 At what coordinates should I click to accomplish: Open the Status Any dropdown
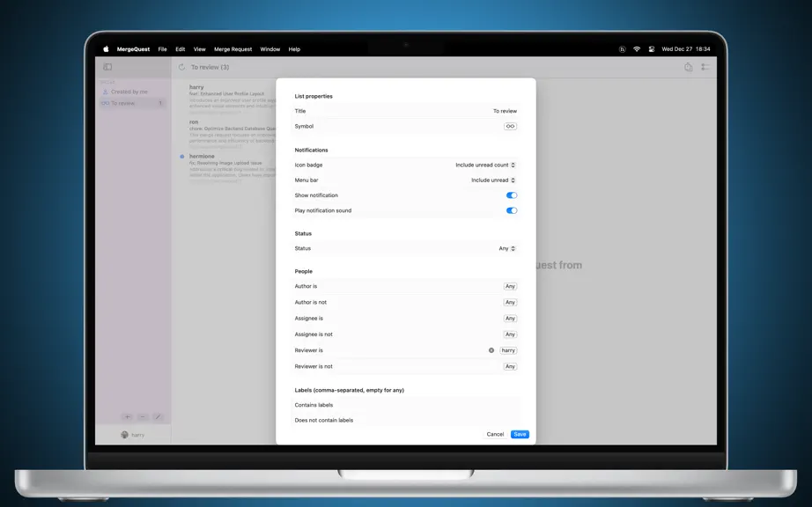[507, 248]
